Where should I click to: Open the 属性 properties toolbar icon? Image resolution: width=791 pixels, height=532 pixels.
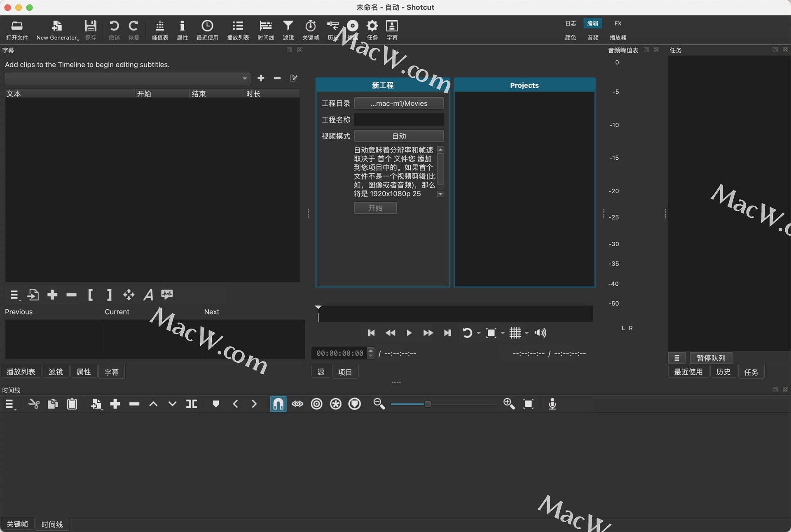[x=182, y=30]
